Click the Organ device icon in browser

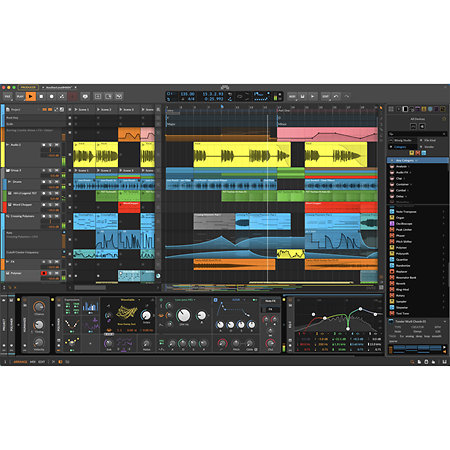392,218
